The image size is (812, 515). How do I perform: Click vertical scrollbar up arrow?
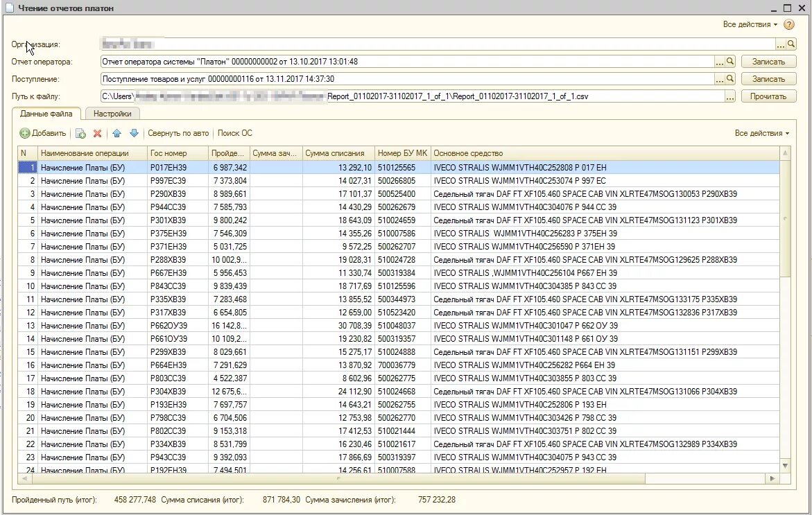coord(785,153)
